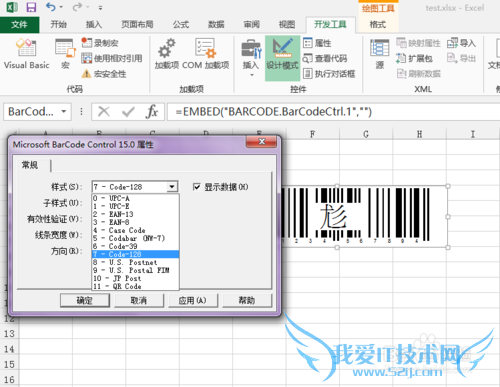This screenshot has height=387, width=500.
Task: Toggle use relative references (使用相对引用)
Action: pyautogui.click(x=112, y=58)
